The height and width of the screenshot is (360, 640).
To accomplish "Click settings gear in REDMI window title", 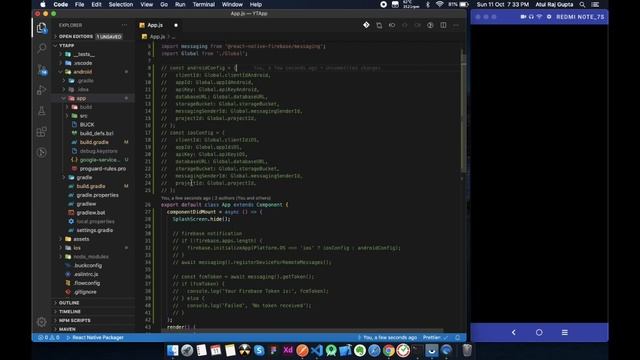I will point(549,17).
